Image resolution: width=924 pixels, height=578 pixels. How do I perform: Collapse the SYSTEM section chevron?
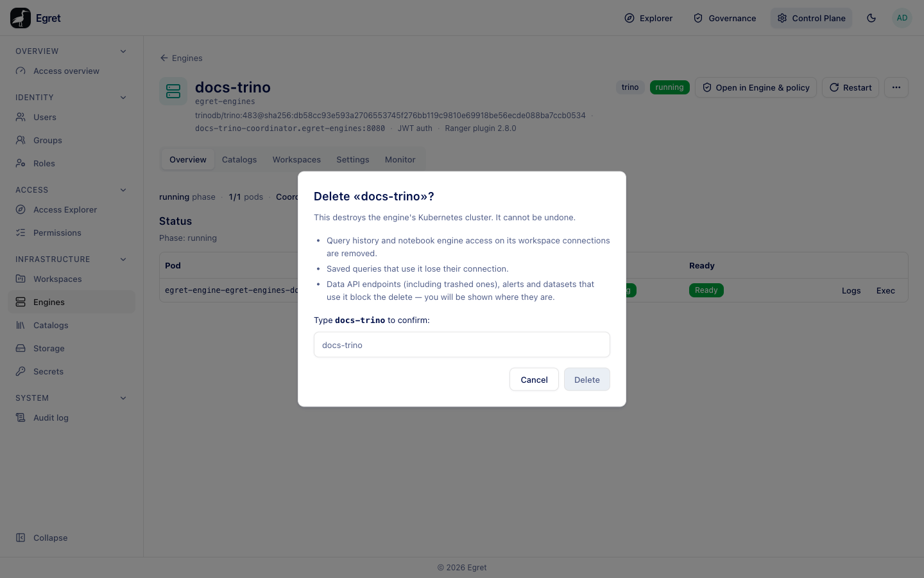123,398
